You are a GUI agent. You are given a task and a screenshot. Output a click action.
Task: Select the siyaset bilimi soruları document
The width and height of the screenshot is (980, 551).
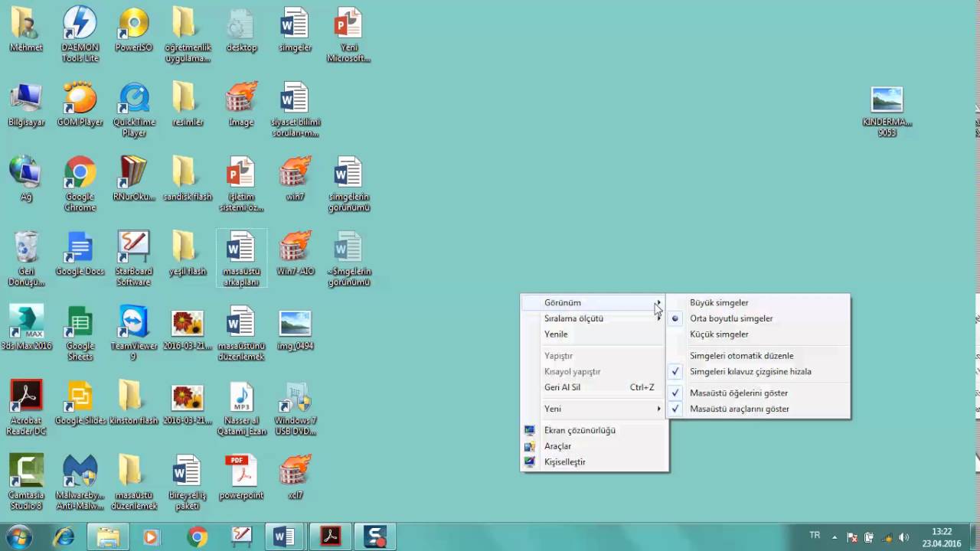[x=295, y=109]
